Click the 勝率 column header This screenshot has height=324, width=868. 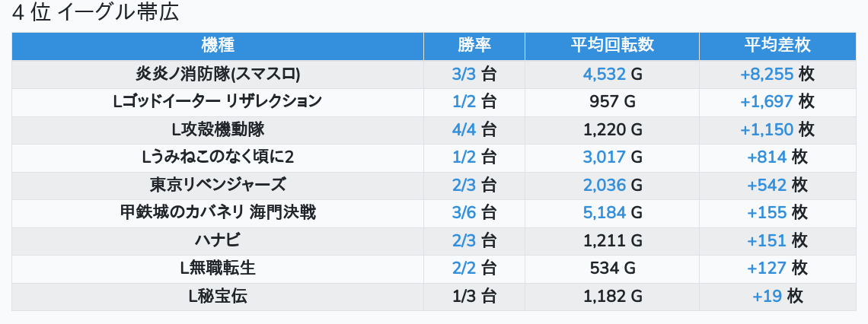(x=474, y=46)
